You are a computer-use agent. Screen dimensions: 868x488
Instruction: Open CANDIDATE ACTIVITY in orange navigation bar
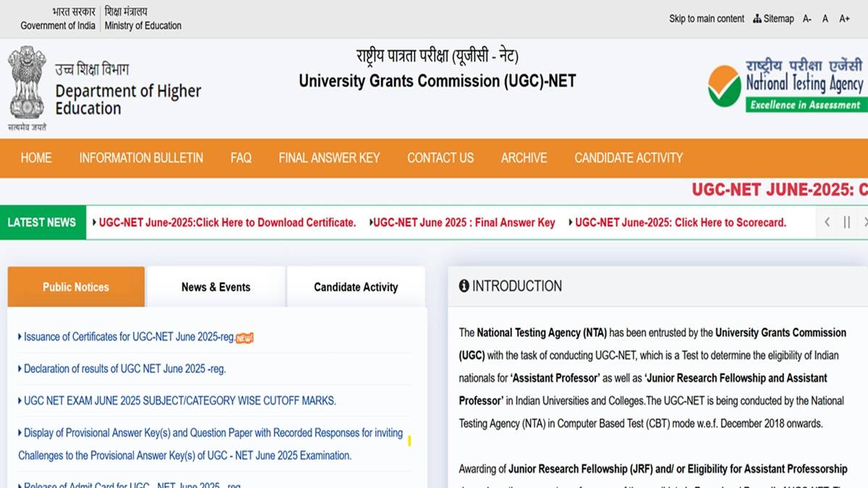tap(628, 158)
